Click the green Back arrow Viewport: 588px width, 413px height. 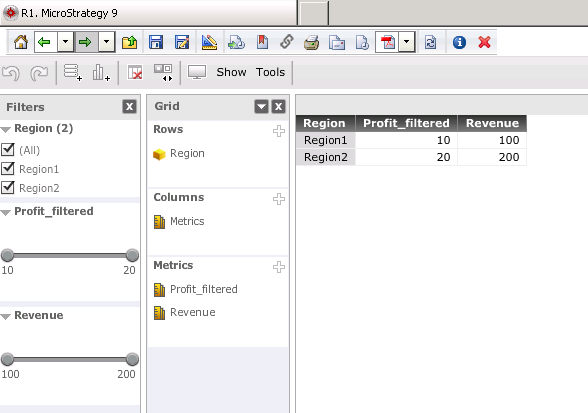[45, 42]
